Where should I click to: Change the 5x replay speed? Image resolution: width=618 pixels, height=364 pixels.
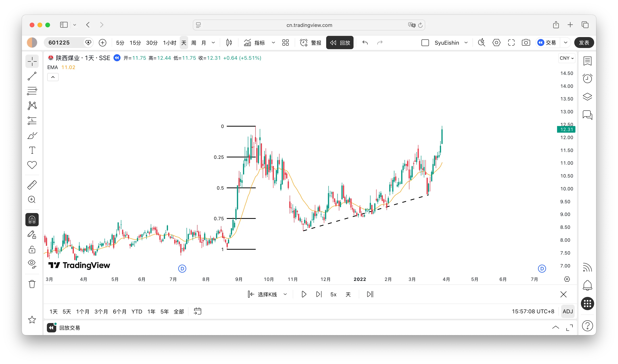pyautogui.click(x=333, y=294)
